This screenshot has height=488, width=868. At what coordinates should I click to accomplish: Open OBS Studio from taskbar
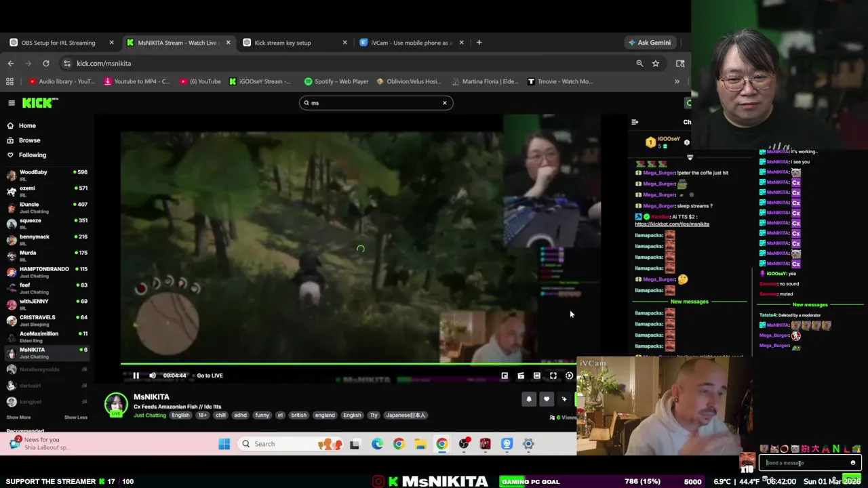(464, 444)
